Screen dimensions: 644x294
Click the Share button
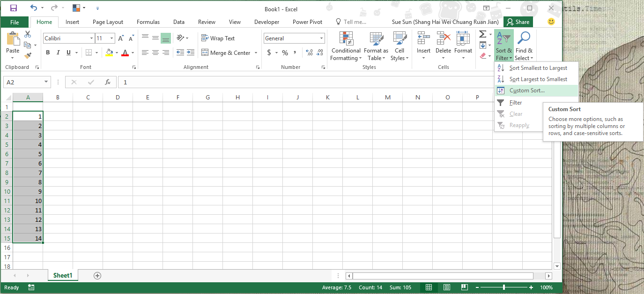click(518, 22)
